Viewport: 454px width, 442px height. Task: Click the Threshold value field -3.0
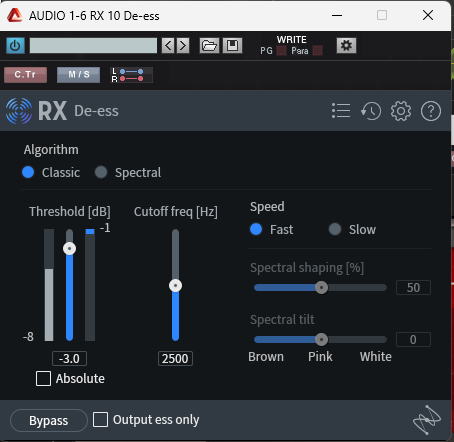[x=69, y=359]
